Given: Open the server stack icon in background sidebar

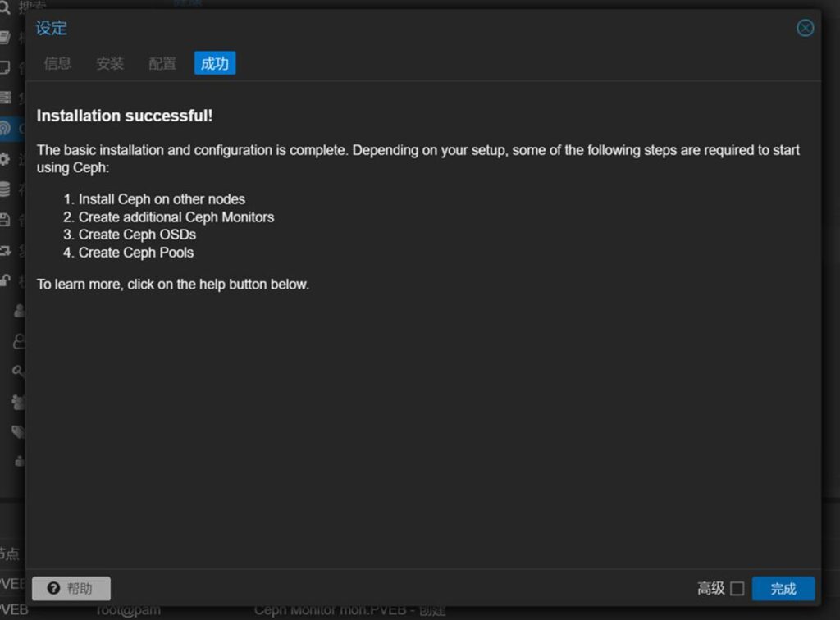Looking at the screenshot, I should coord(5,98).
